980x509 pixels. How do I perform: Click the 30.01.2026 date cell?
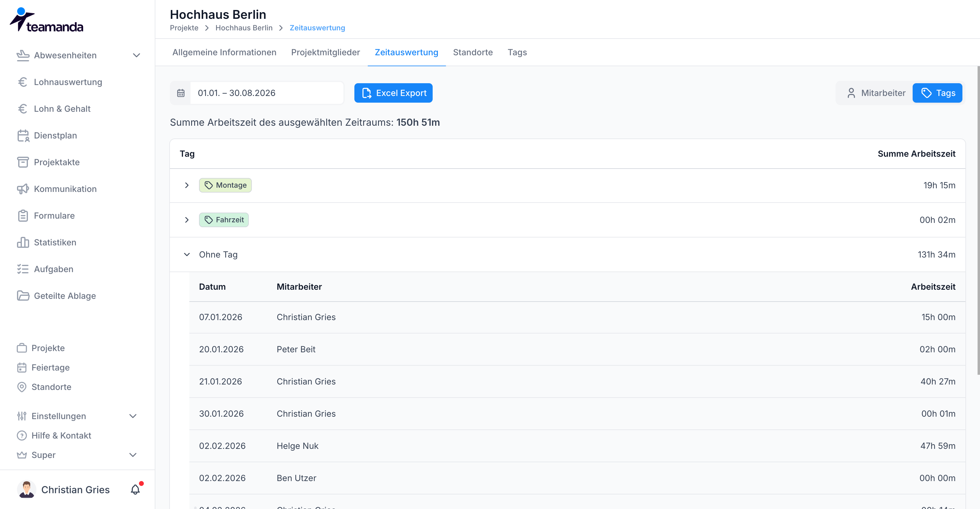coord(221,413)
